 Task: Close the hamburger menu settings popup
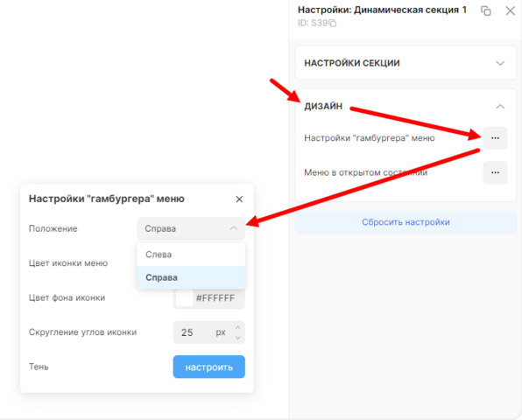239,199
